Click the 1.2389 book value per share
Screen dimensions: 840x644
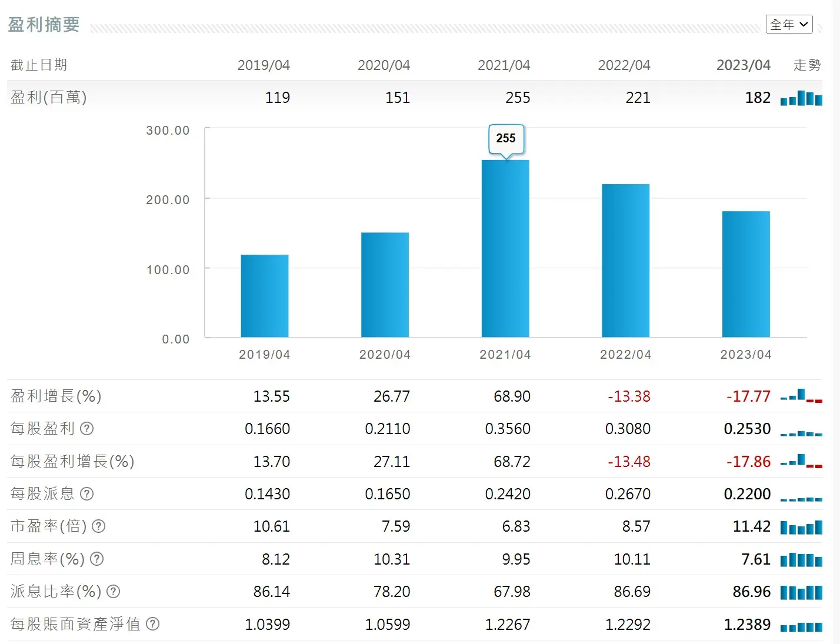pyautogui.click(x=747, y=625)
